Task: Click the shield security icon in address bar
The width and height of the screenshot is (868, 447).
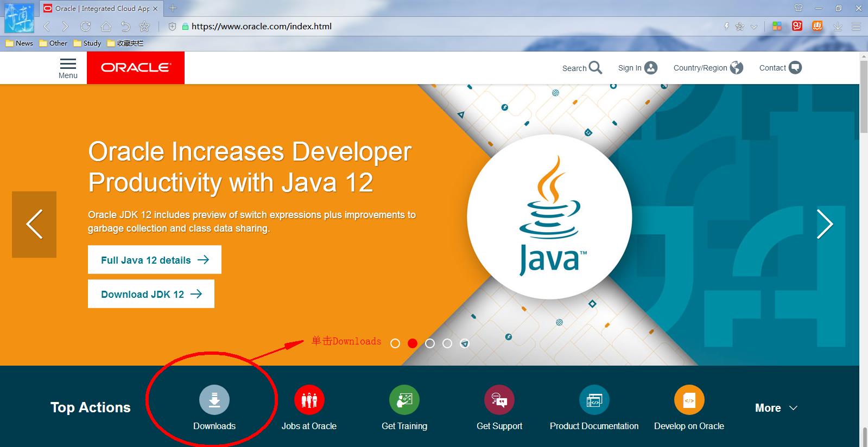Action: pos(173,26)
